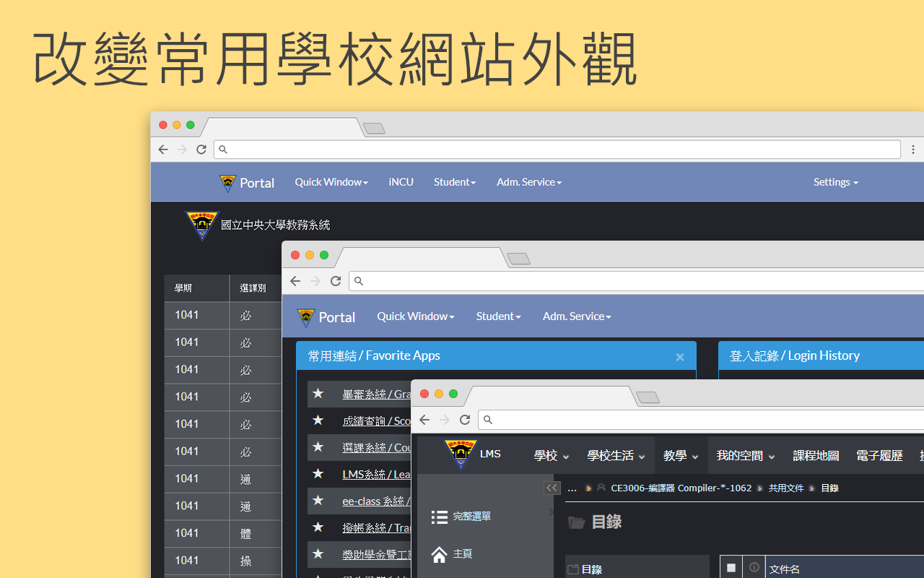Expand the Student dropdown in the middle window
This screenshot has width=924, height=578.
tap(499, 316)
